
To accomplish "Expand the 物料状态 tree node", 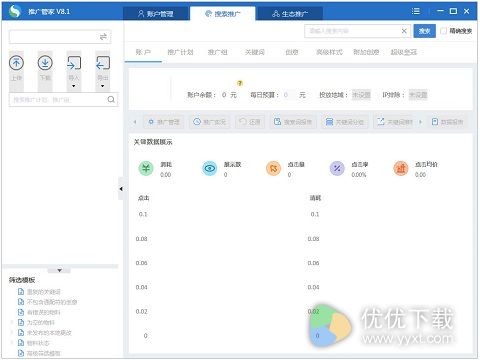I will click(x=12, y=343).
